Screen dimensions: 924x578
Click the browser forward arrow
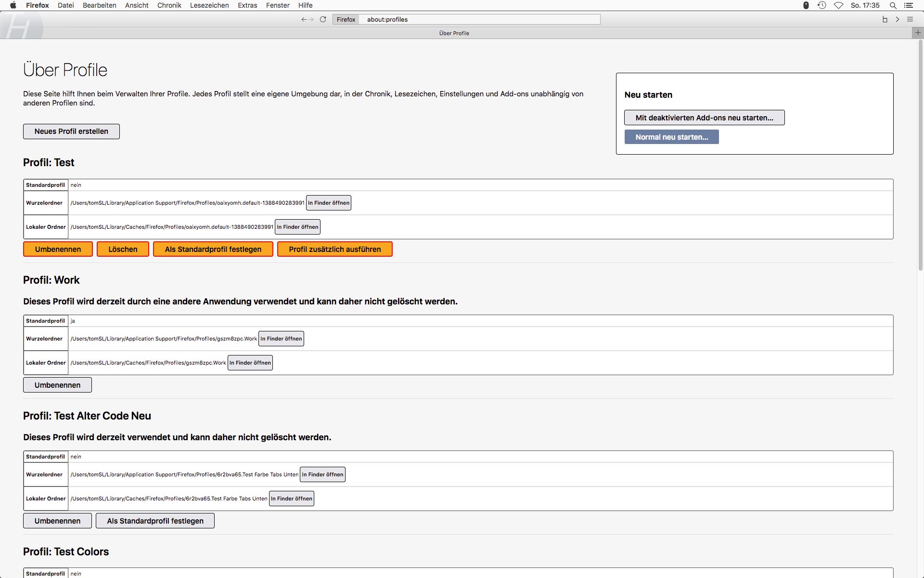pos(311,19)
